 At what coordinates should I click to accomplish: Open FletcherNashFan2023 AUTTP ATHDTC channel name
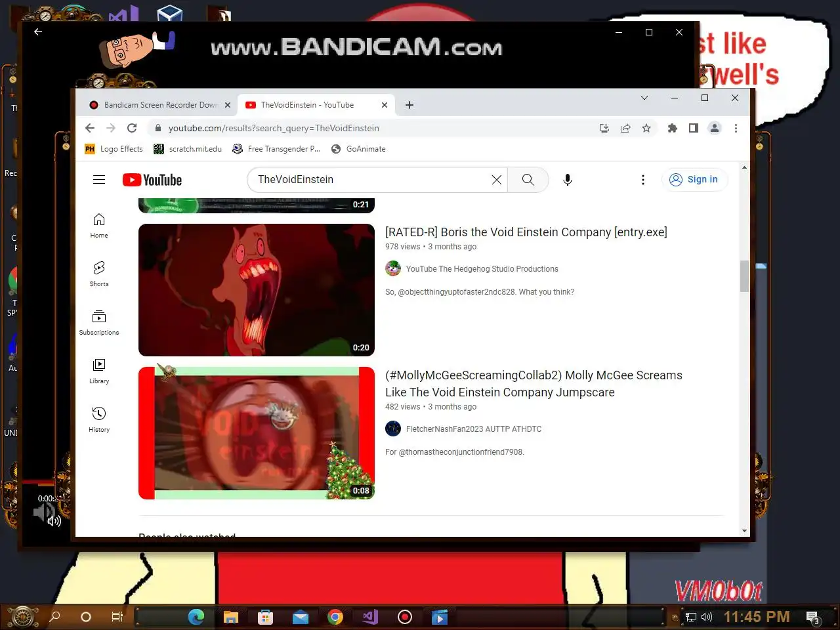click(x=474, y=429)
